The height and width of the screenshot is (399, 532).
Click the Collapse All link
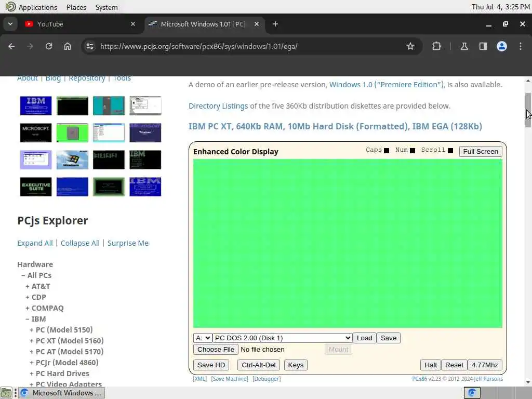[80, 243]
